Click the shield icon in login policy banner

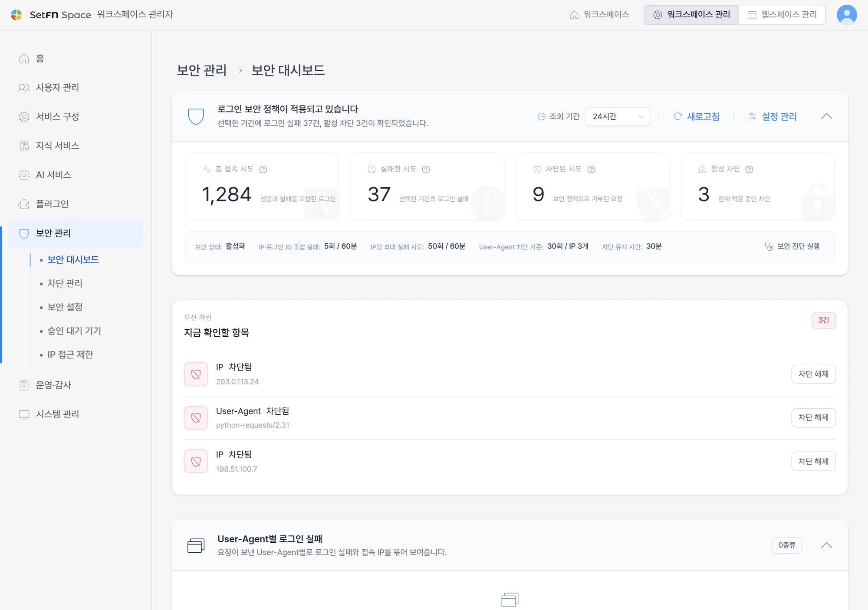pyautogui.click(x=196, y=116)
